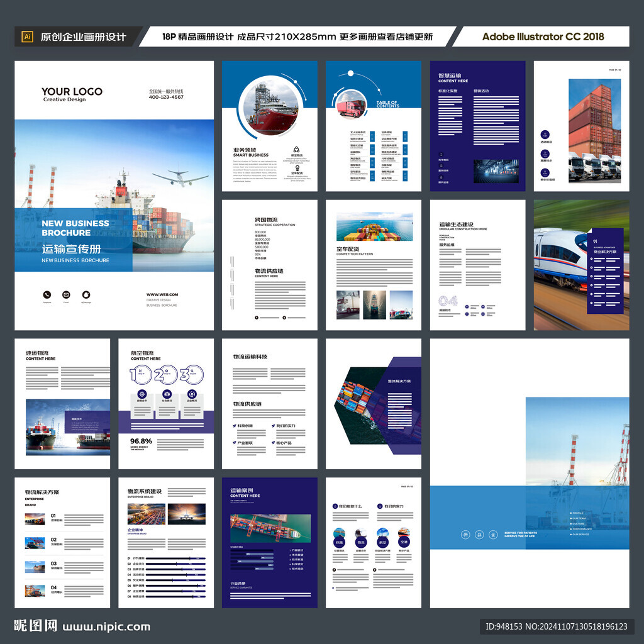The width and height of the screenshot is (644, 644).
Task: Click the 企业概况 round icon on 航空物流 page
Action: pos(192,394)
